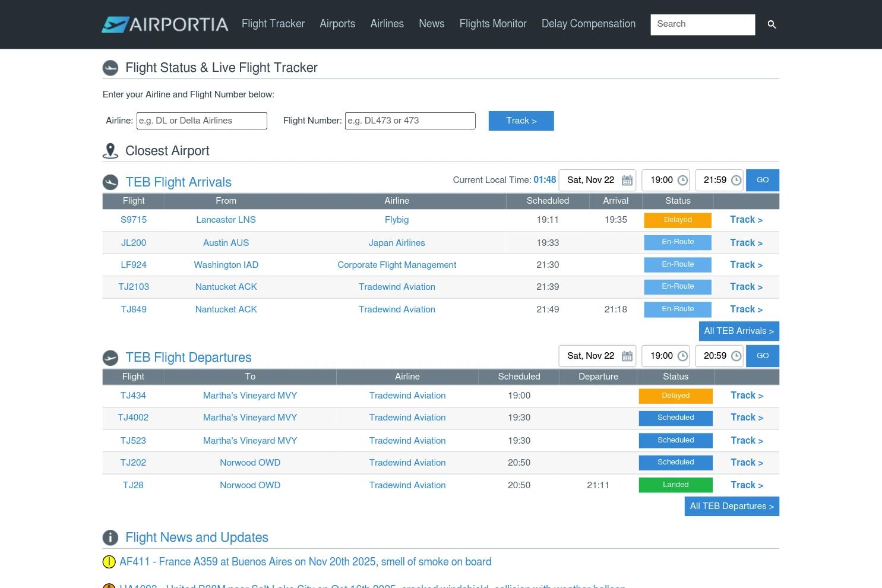Click the current local time 01:48
The height and width of the screenshot is (588, 882).
[x=545, y=180]
